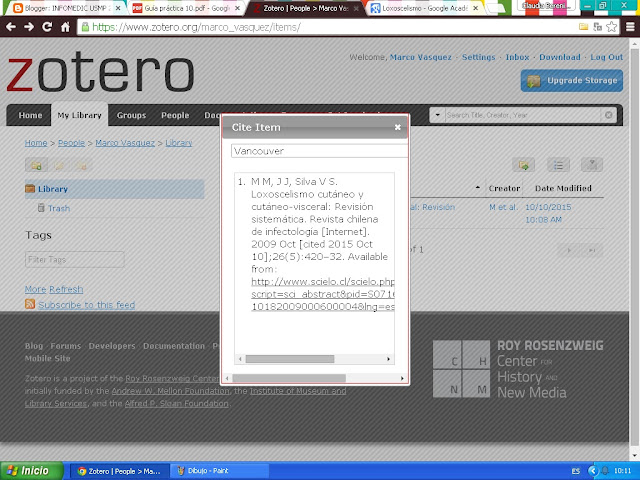Image resolution: width=640 pixels, height=480 pixels.
Task: Click Subscribe to this feed link
Action: 87,305
